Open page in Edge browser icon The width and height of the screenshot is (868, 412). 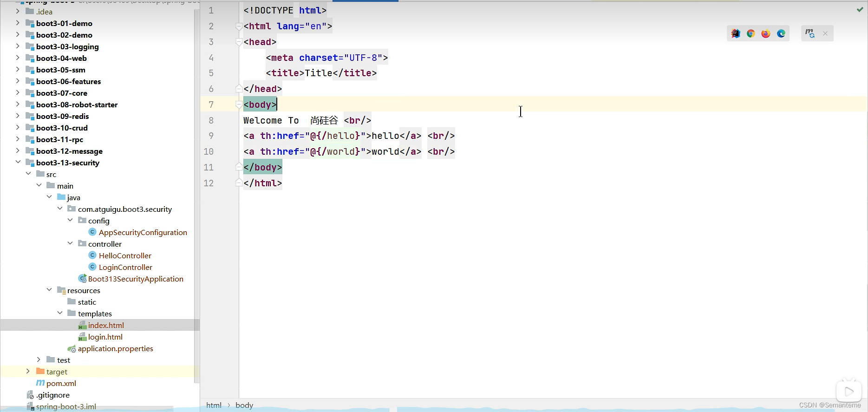click(781, 33)
